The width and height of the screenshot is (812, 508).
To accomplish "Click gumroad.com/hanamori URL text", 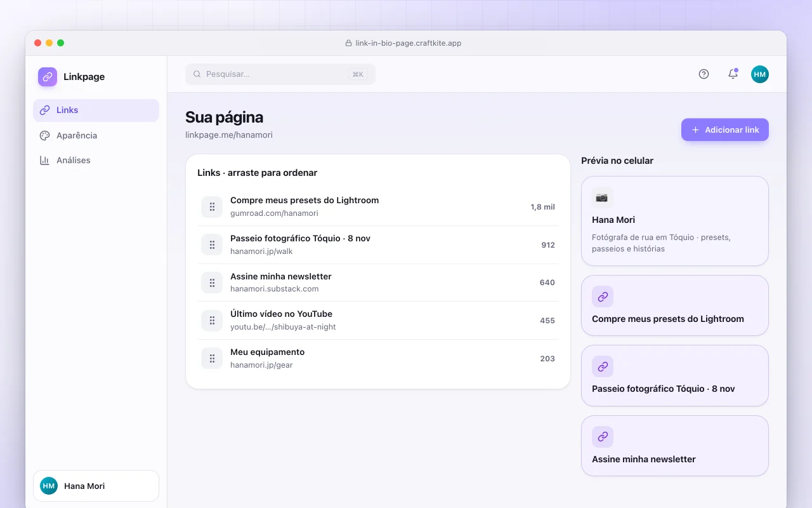I will 274,213.
